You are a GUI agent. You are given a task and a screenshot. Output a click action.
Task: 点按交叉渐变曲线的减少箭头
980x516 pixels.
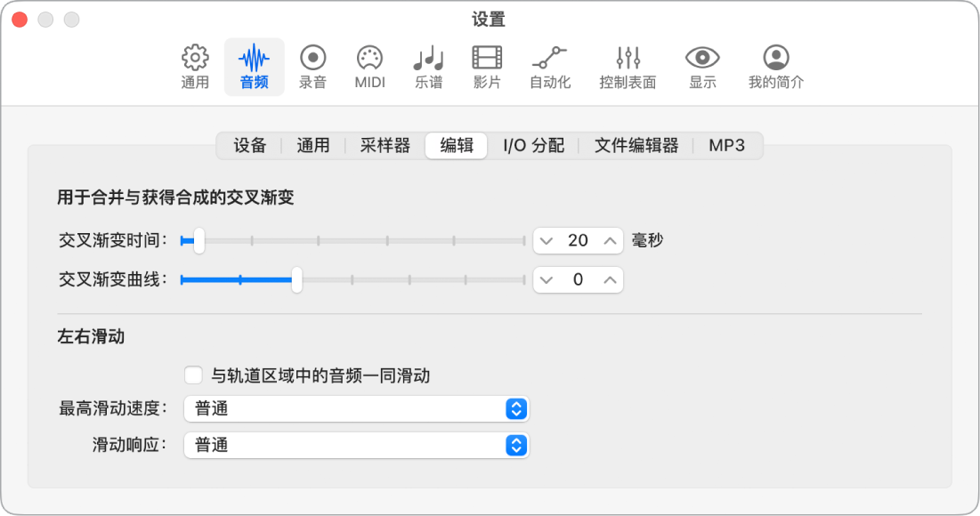point(547,279)
